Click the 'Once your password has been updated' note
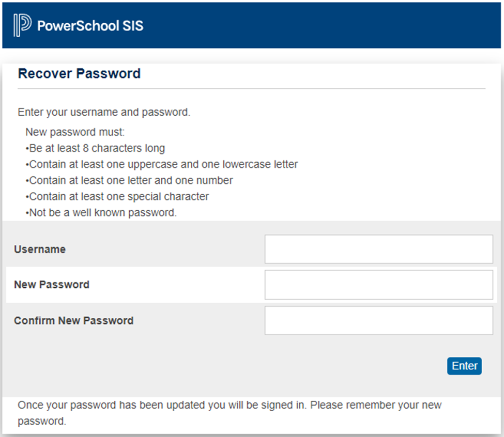 229,405
